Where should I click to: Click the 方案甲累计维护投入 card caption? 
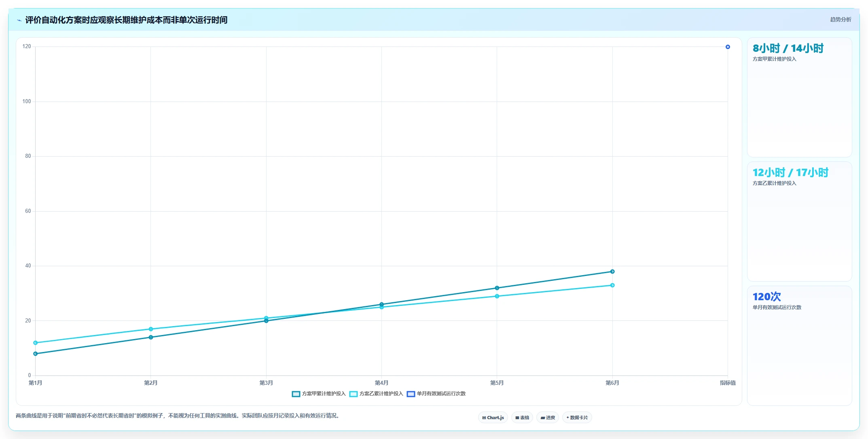774,59
